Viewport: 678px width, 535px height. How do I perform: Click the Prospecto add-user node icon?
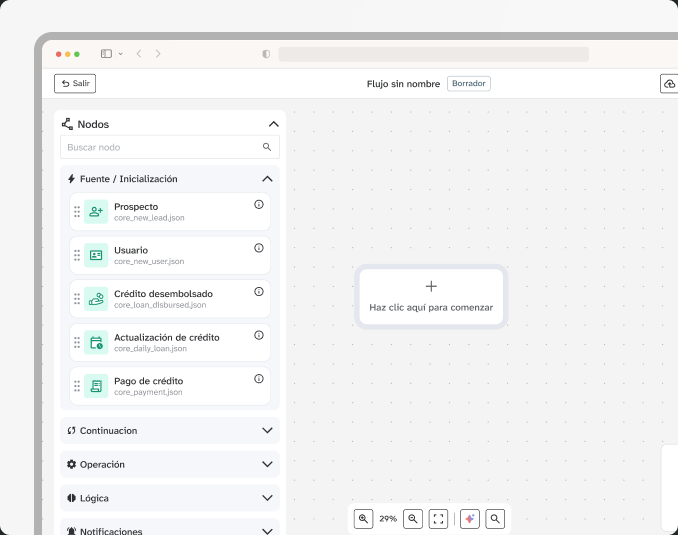(x=96, y=211)
